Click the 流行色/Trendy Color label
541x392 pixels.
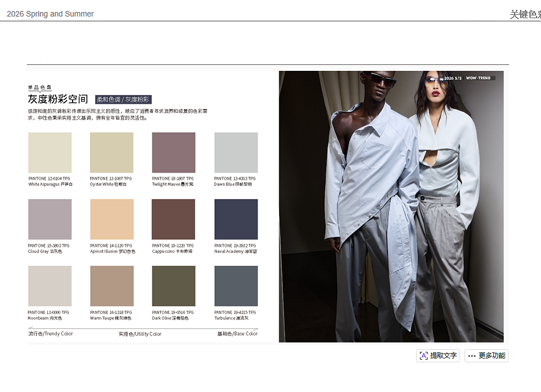[x=51, y=334]
